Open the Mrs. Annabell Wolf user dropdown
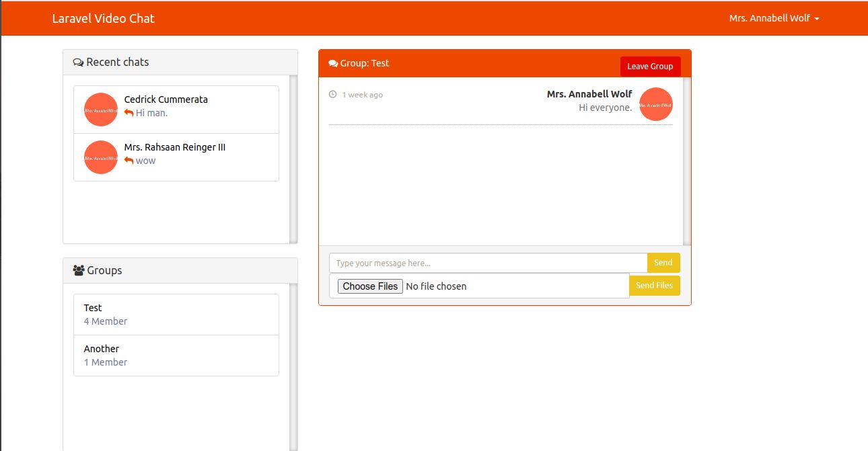Screen dimensions: 868x451 774,18
